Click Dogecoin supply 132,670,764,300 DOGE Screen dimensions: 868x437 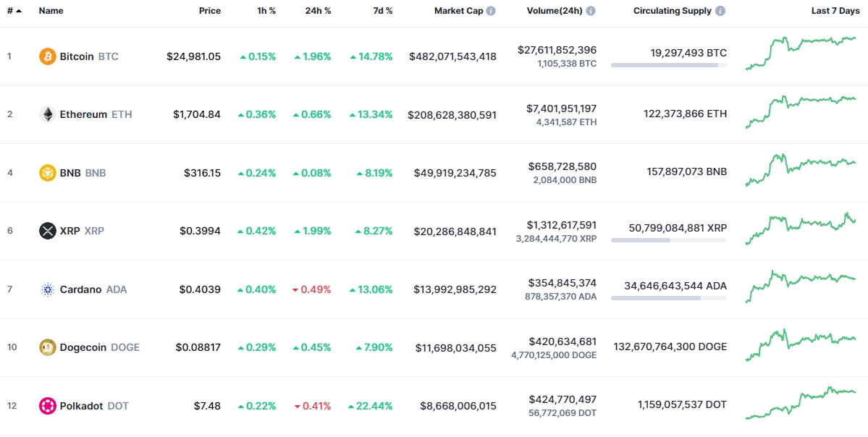(670, 347)
